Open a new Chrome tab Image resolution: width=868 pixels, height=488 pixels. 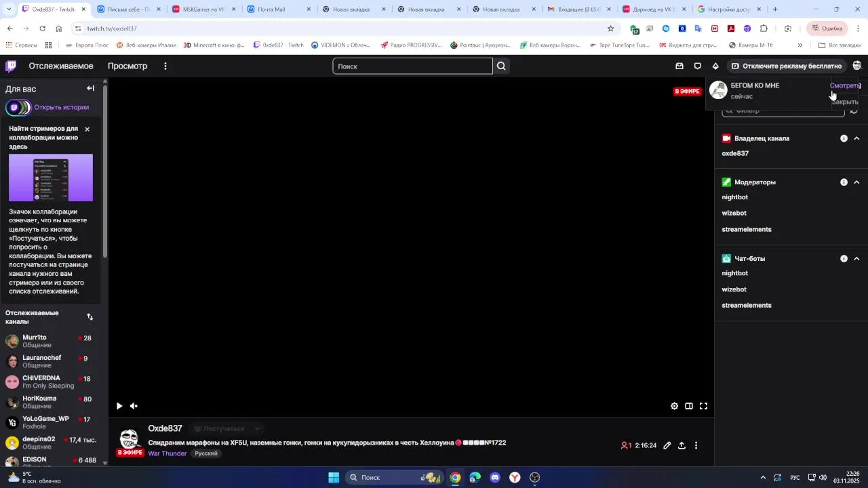pos(775,9)
